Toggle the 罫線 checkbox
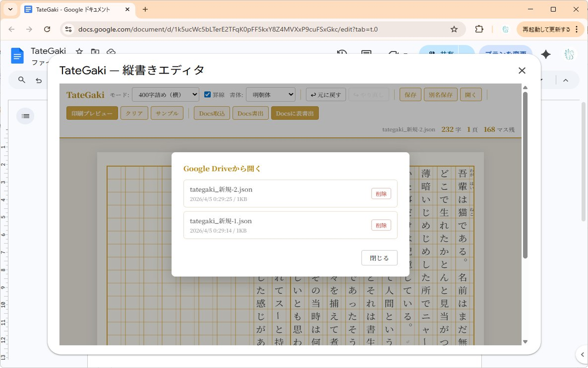This screenshot has width=588, height=368. click(x=208, y=94)
